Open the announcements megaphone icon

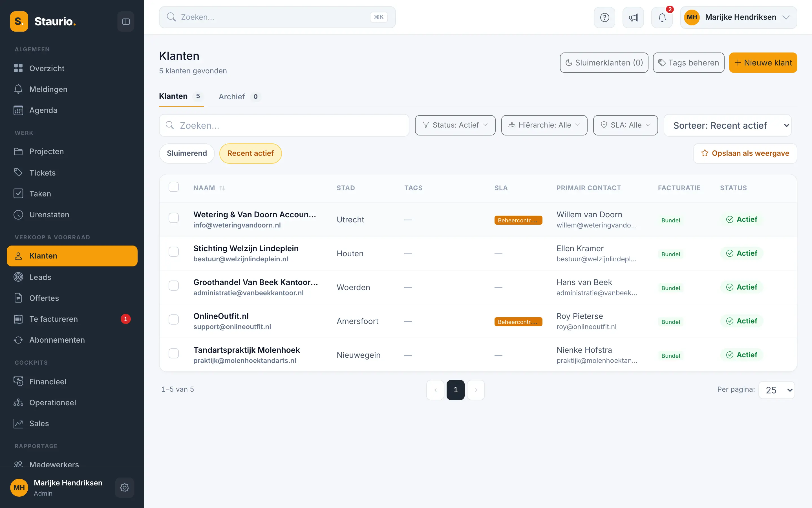click(633, 17)
